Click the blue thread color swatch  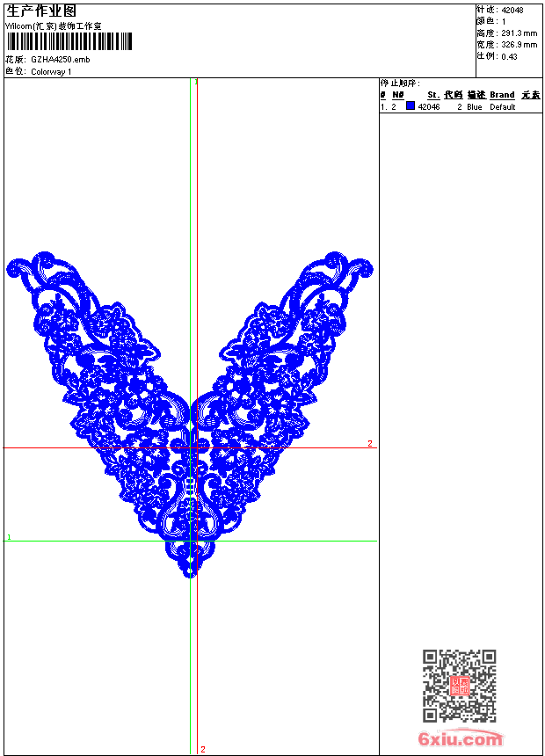click(x=411, y=106)
